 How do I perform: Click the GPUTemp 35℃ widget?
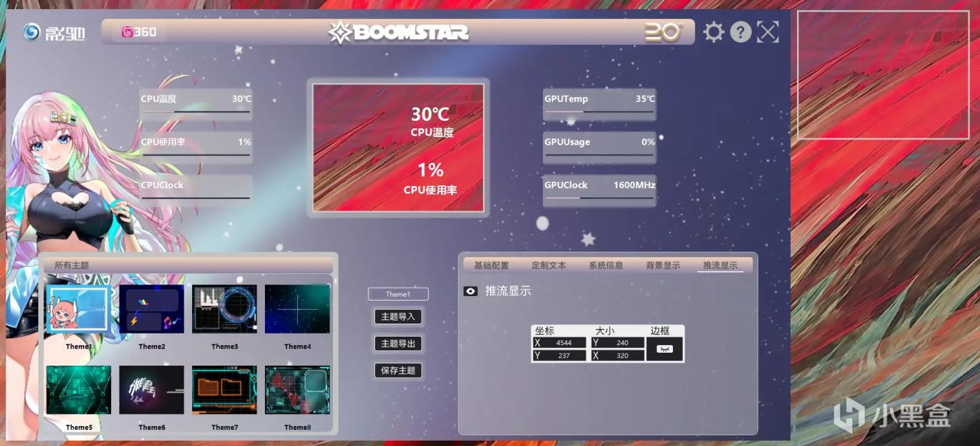[599, 104]
